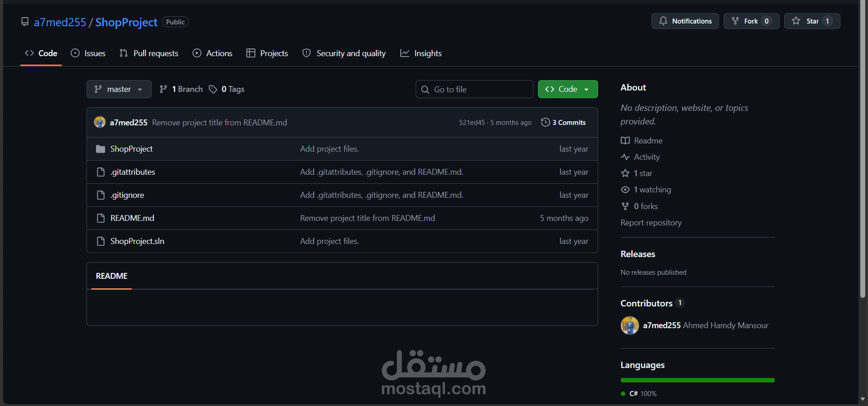
Task: Click the pulse icon next to Activity
Action: point(625,157)
